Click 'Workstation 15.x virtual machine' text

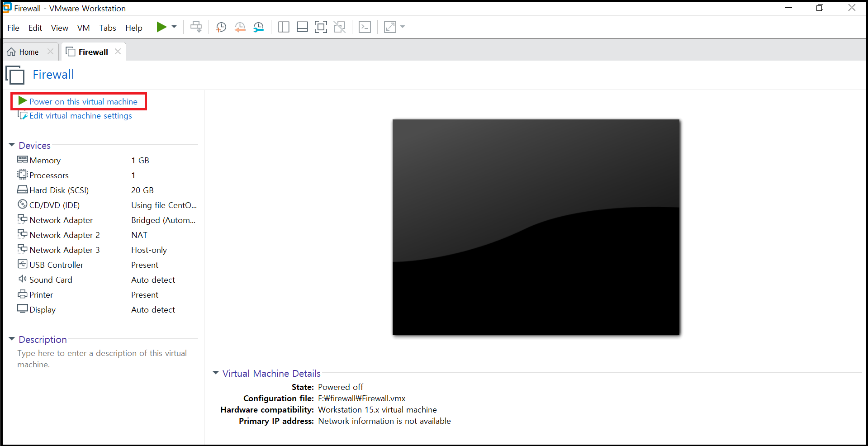378,410
